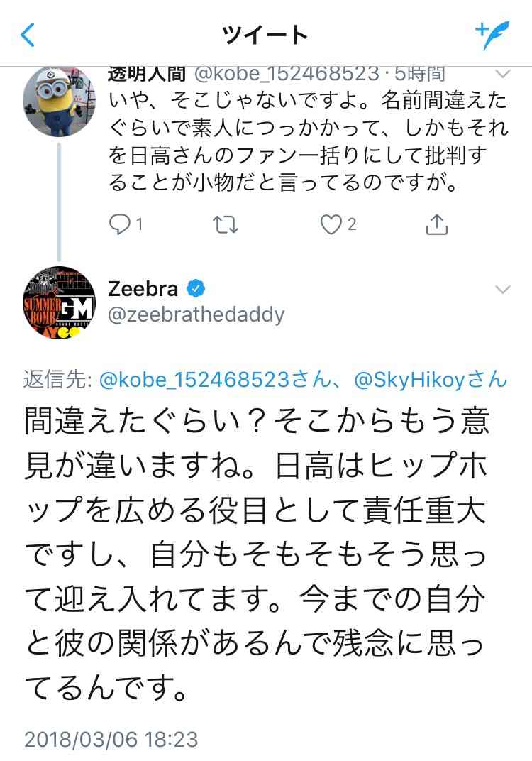
Task: Click Zeebra's verified badge
Action: [x=194, y=288]
